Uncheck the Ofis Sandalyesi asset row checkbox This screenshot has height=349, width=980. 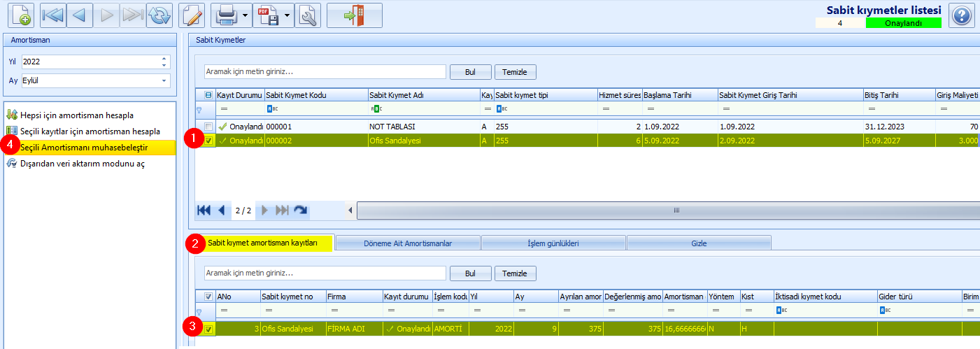pos(208,141)
